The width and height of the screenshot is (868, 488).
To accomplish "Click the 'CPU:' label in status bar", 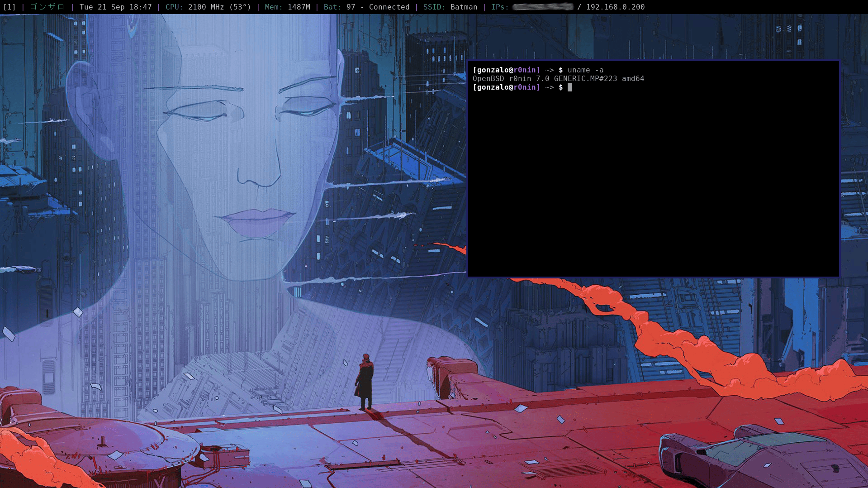I will (174, 7).
